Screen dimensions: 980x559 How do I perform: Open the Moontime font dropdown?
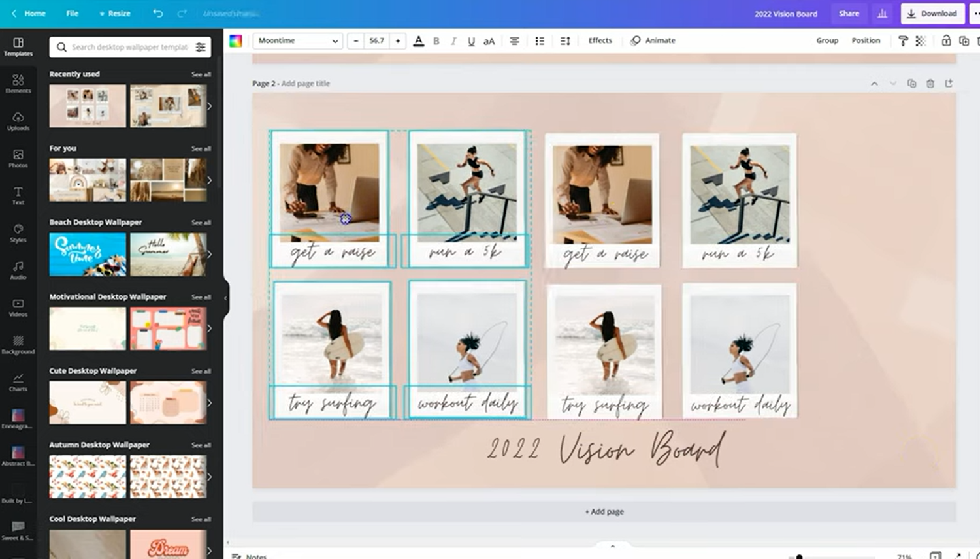(x=297, y=40)
